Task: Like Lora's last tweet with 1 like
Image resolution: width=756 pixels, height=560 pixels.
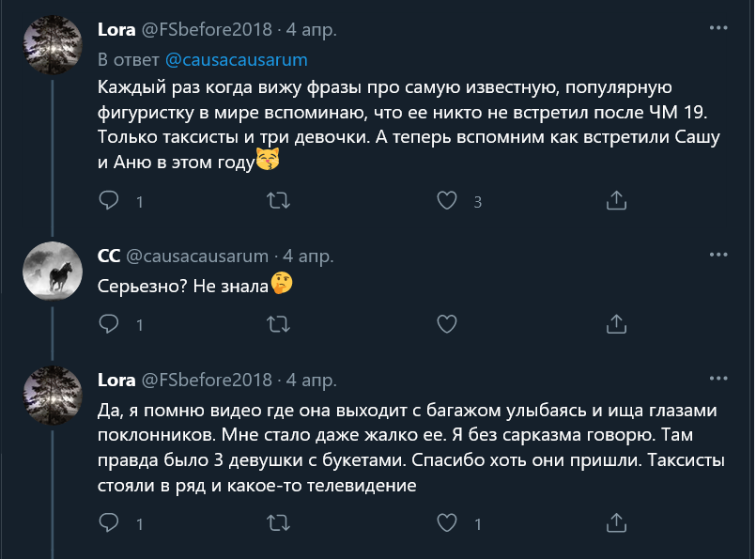Action: pos(448,521)
